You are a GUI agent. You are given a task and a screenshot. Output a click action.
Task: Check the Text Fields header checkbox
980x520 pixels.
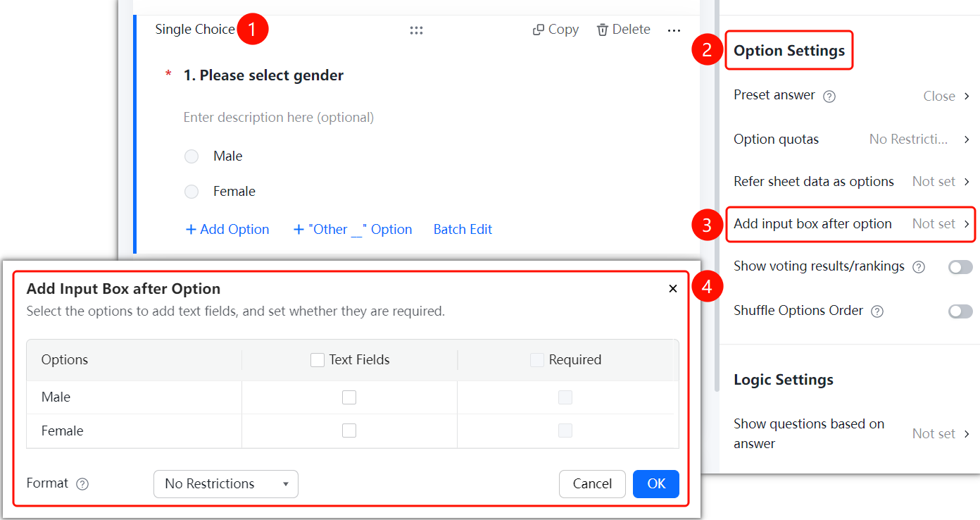318,360
